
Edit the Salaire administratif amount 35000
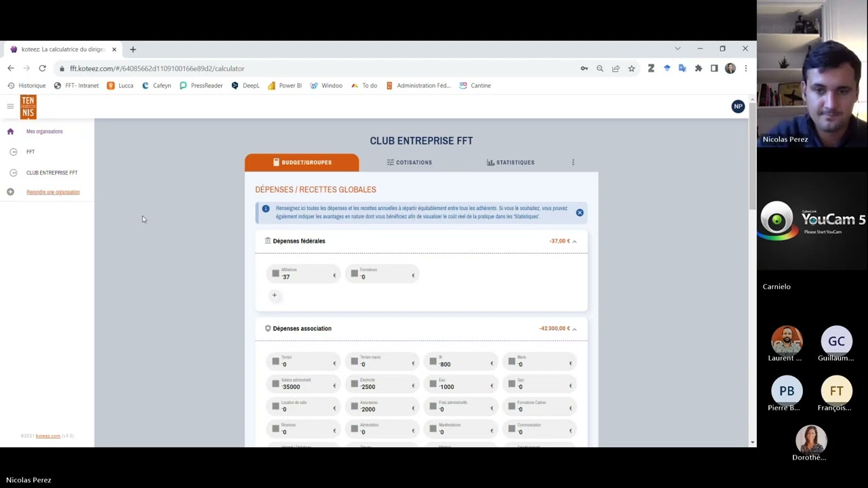point(304,384)
